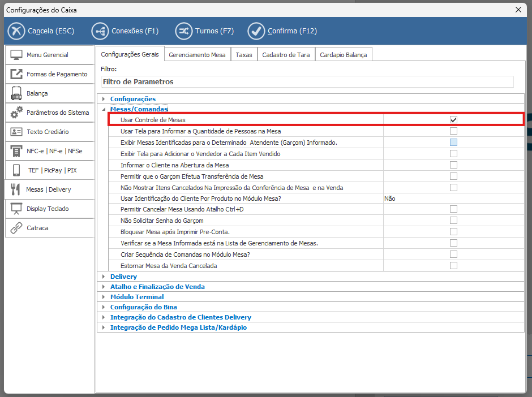Switch to Gerenciamento Mesa tab
The width and height of the screenshot is (532, 397).
pyautogui.click(x=197, y=55)
